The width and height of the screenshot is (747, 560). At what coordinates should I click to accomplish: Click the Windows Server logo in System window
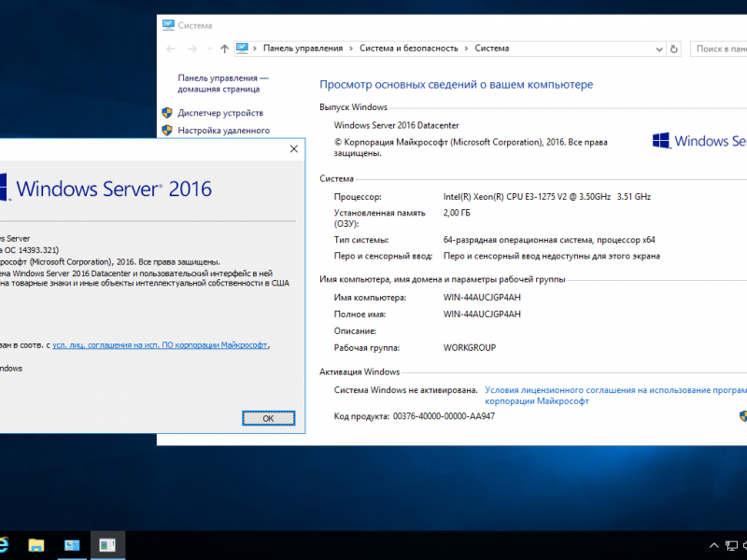(699, 141)
